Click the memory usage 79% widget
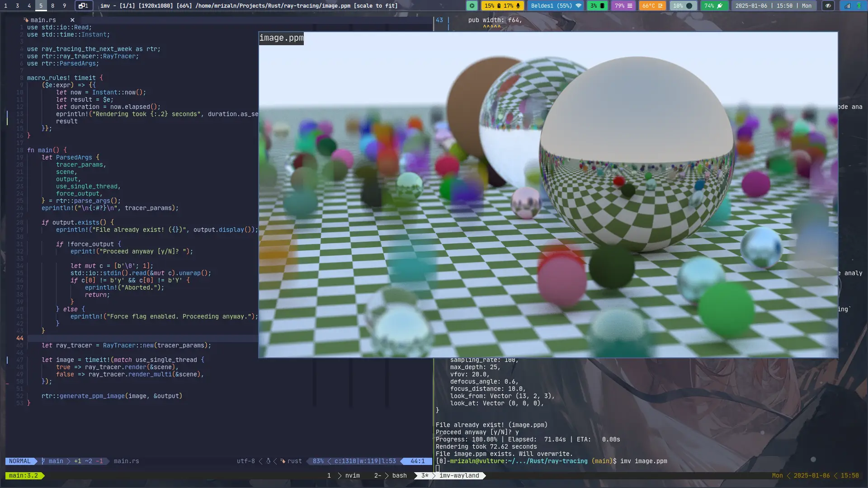The image size is (868, 488). coord(623,6)
